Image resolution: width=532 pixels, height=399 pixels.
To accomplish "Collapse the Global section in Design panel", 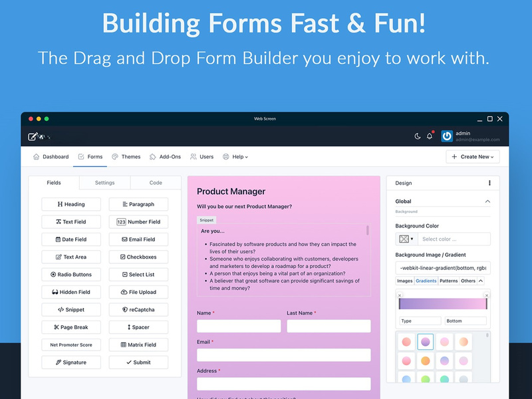I will coord(487,201).
